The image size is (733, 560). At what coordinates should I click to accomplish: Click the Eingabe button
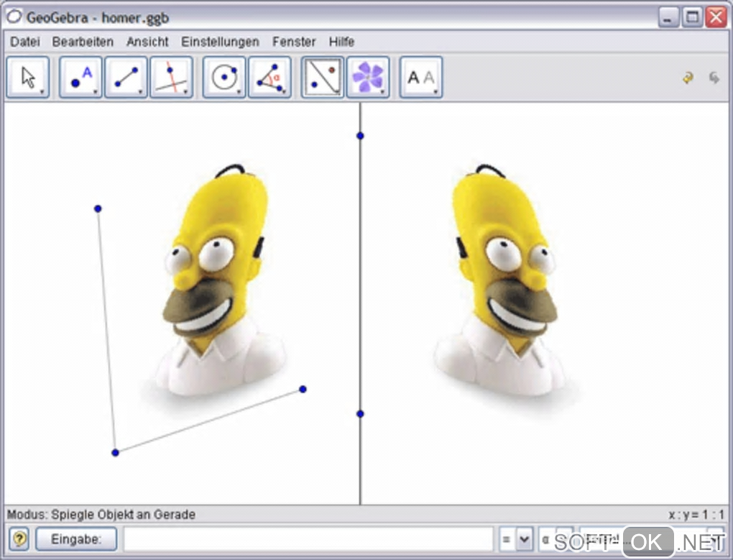(x=76, y=539)
